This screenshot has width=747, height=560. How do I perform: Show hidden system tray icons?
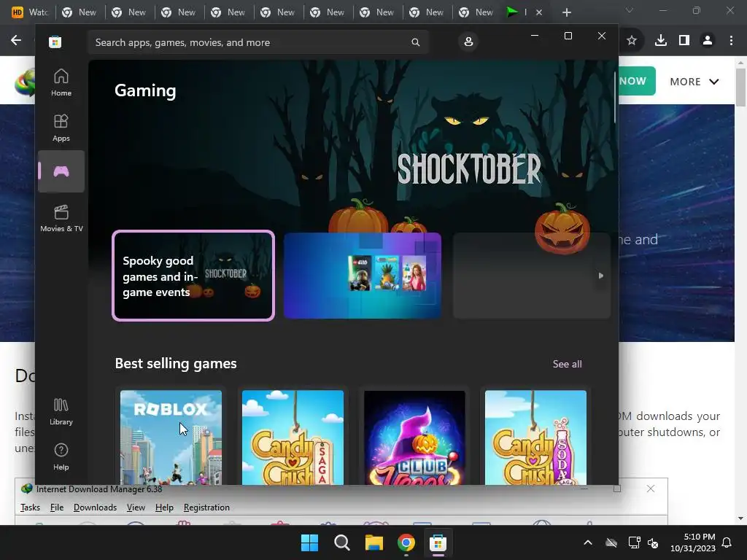coord(588,542)
